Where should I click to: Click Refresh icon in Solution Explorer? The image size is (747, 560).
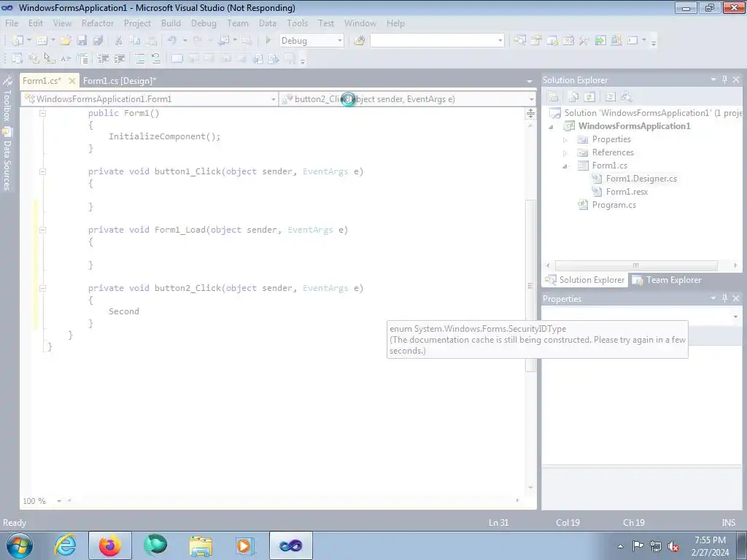click(x=589, y=97)
